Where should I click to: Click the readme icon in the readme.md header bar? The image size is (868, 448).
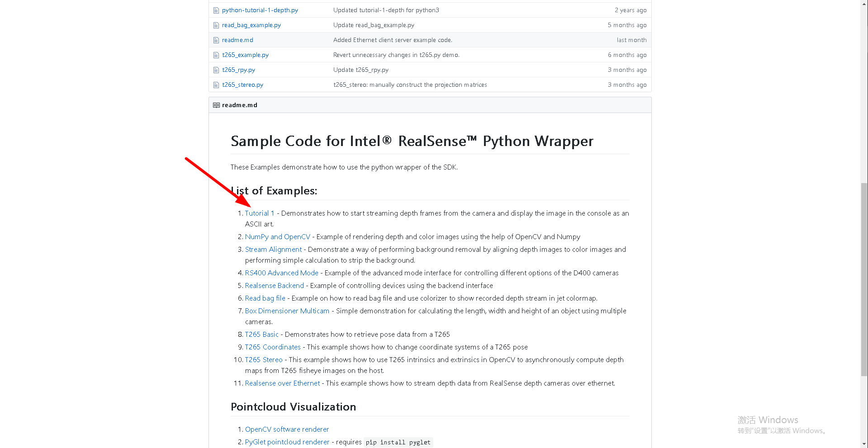point(216,105)
